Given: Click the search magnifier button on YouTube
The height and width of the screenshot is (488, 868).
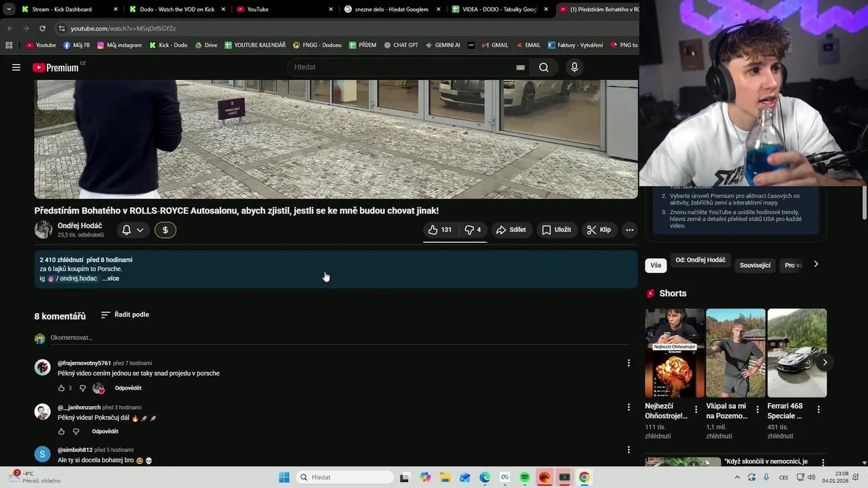Looking at the screenshot, I should tap(544, 67).
